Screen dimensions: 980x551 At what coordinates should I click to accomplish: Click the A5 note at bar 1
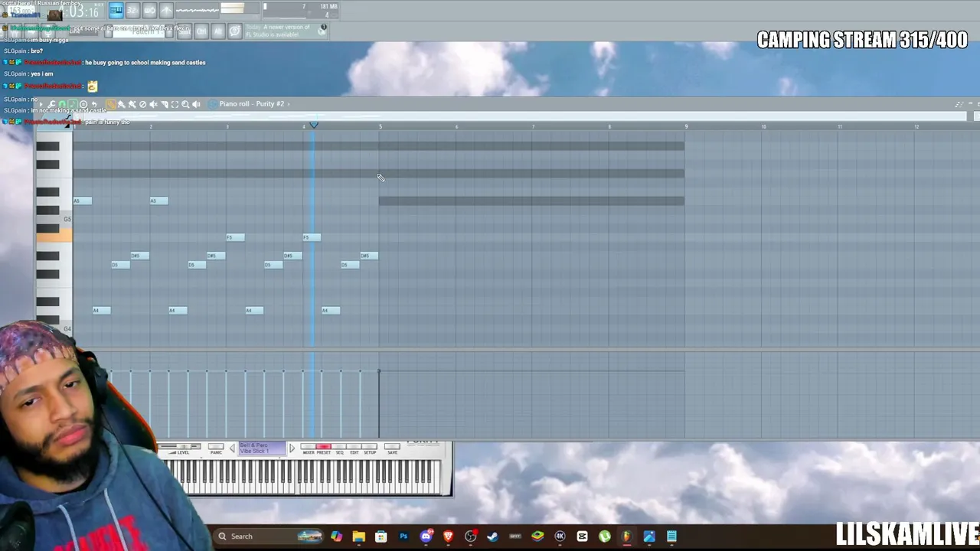83,201
